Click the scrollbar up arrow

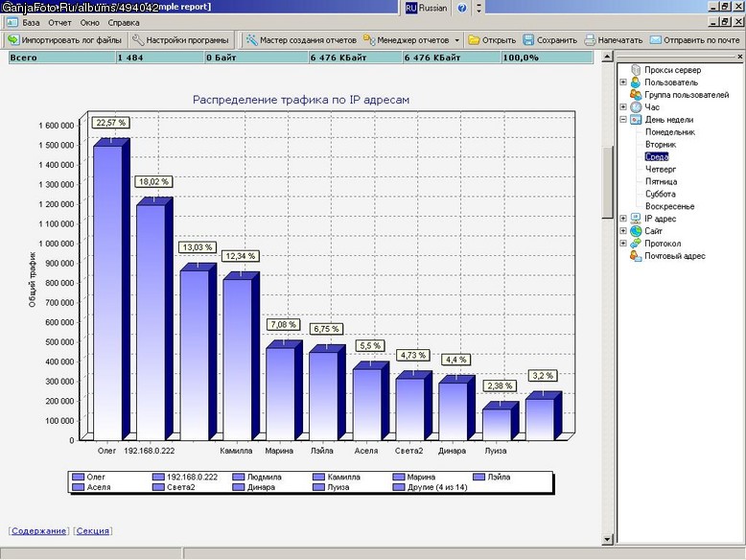607,58
